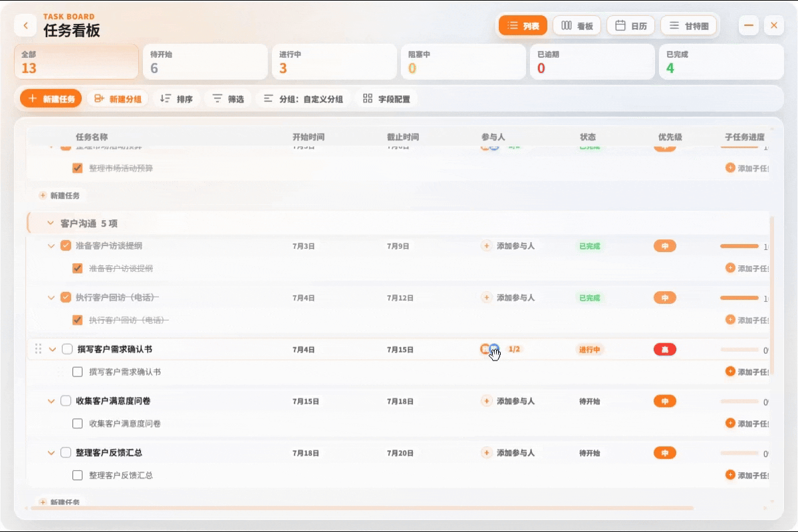
Task: Go back using the top-left arrow
Action: click(25, 26)
